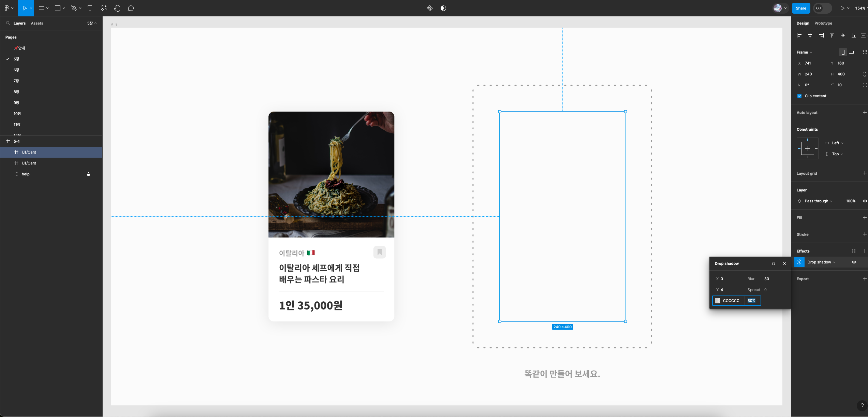This screenshot has height=417, width=868.
Task: Expand the Drop shadow type dropdown
Action: (x=821, y=262)
